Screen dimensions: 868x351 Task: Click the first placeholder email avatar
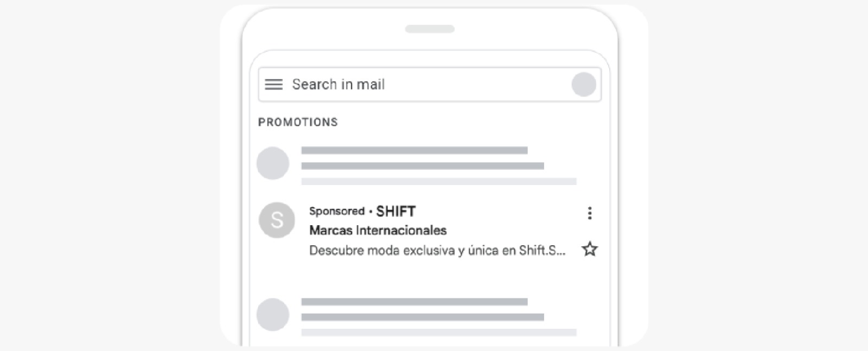[273, 163]
